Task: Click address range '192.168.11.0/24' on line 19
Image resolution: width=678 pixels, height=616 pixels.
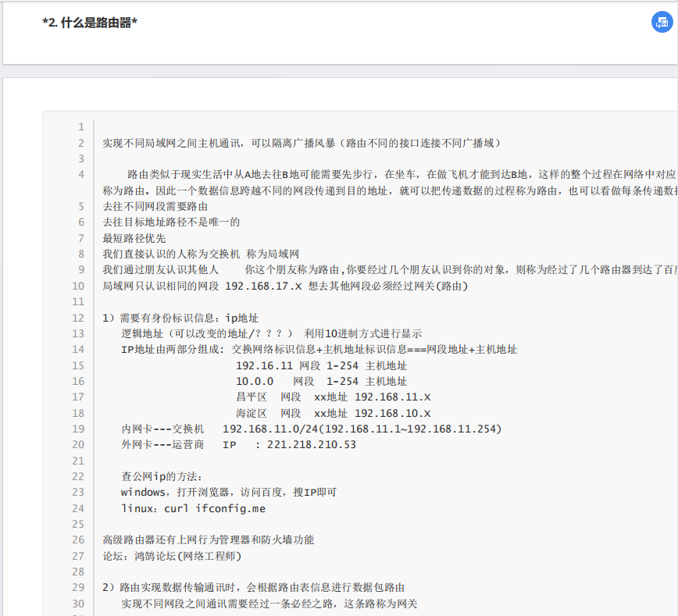Action: pos(270,429)
